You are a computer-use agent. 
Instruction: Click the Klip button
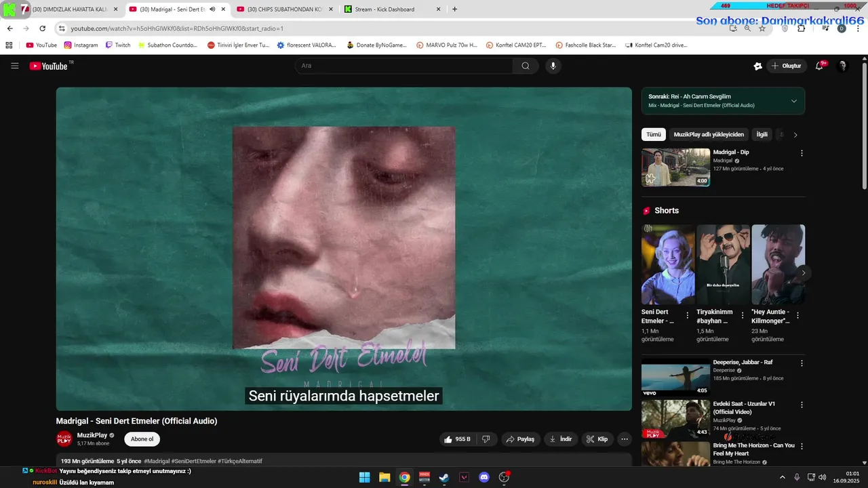(x=597, y=439)
